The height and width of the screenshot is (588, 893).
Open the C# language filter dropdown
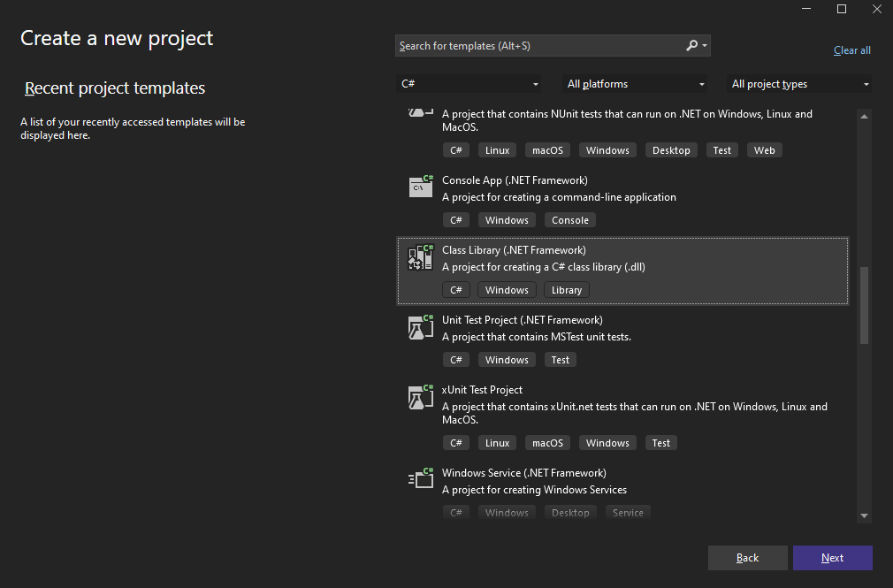[x=469, y=84]
